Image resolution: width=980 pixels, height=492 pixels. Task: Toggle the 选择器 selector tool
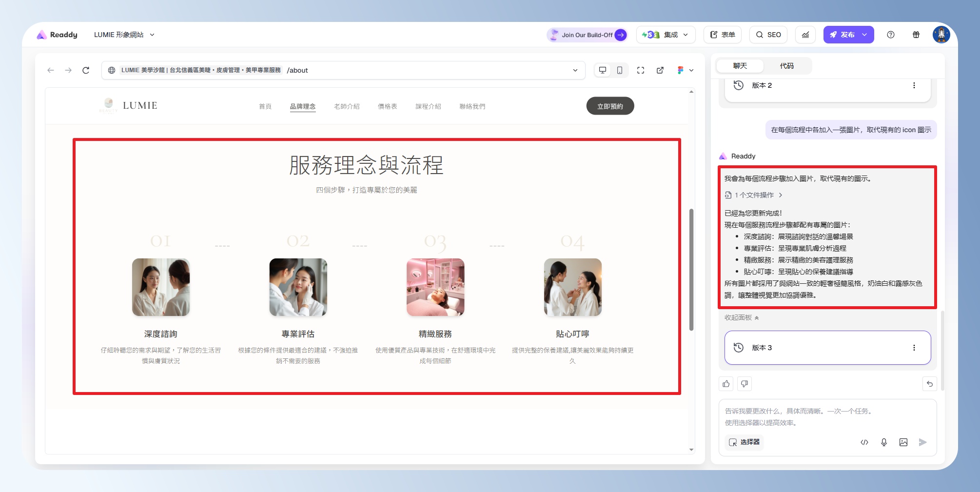744,442
